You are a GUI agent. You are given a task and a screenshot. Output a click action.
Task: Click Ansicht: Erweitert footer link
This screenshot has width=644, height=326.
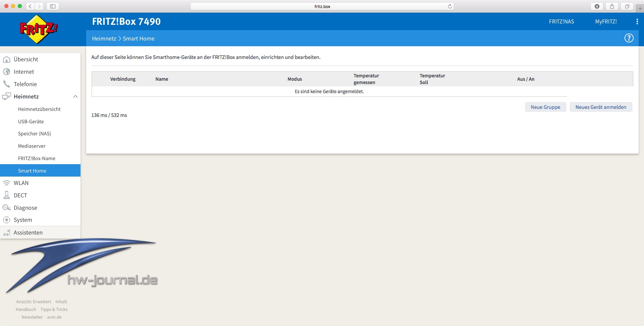click(x=34, y=302)
